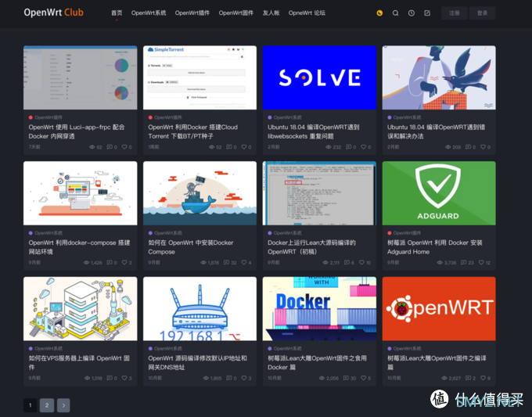Click the edit/write post icon
This screenshot has height=417, width=532.
click(x=427, y=13)
